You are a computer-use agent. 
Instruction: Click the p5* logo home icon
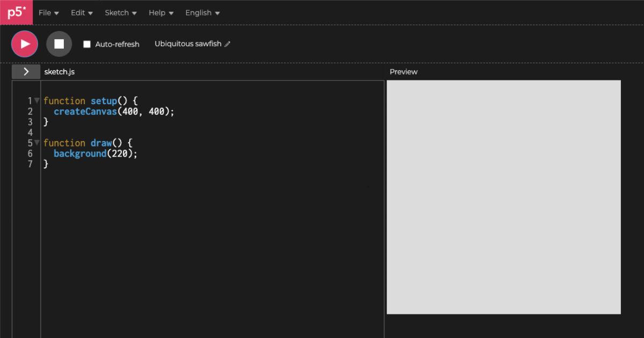[x=16, y=12]
